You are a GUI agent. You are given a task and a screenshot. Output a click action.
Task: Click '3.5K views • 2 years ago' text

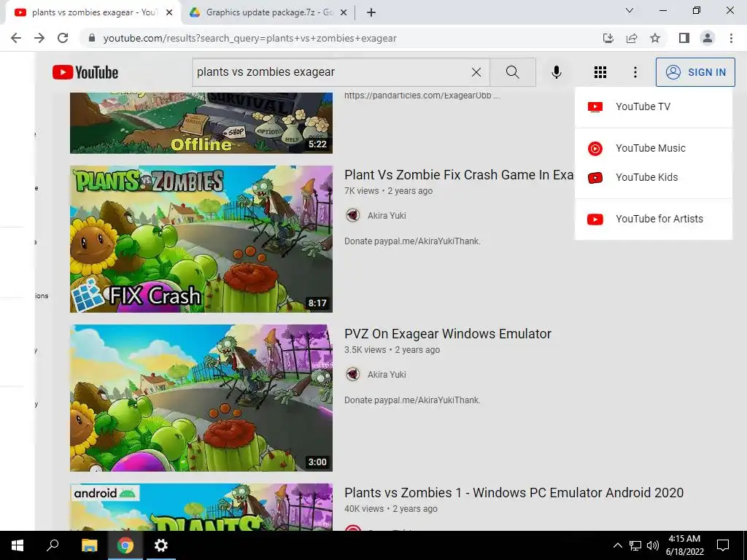tap(392, 350)
